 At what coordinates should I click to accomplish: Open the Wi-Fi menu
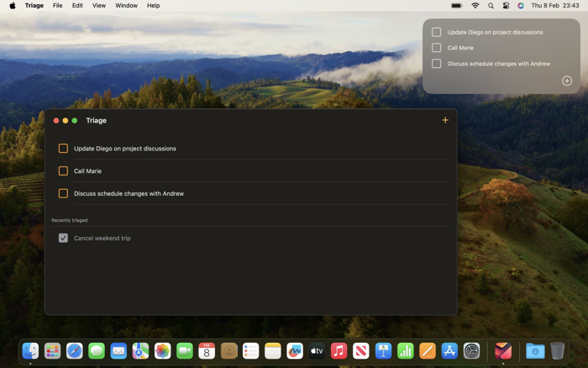click(x=475, y=5)
